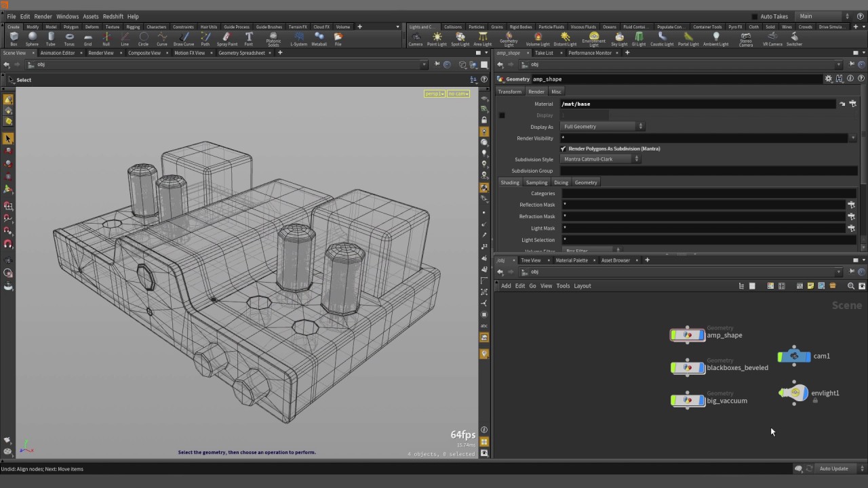Viewport: 868px width, 488px height.
Task: Open the Layout menu in network editor
Action: click(583, 286)
